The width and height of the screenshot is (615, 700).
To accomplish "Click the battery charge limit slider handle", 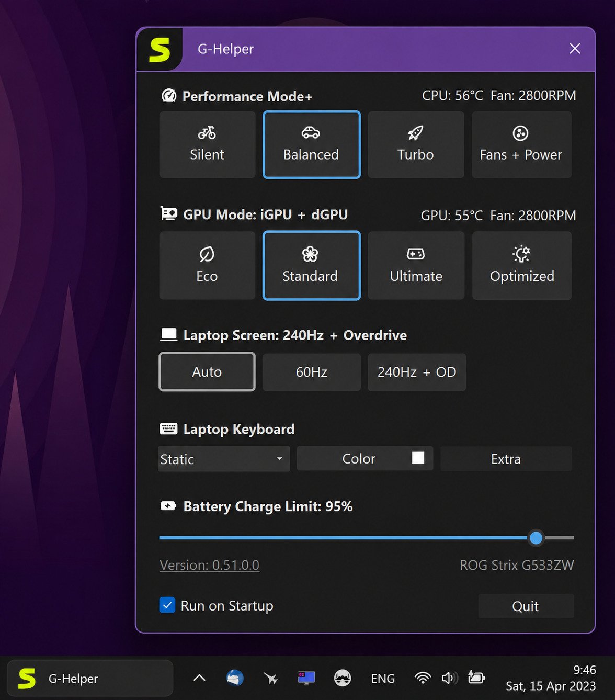I will [x=536, y=537].
